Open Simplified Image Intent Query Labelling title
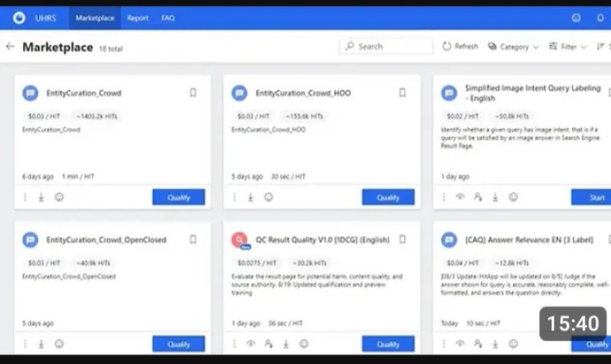611x364 pixels. [x=532, y=93]
